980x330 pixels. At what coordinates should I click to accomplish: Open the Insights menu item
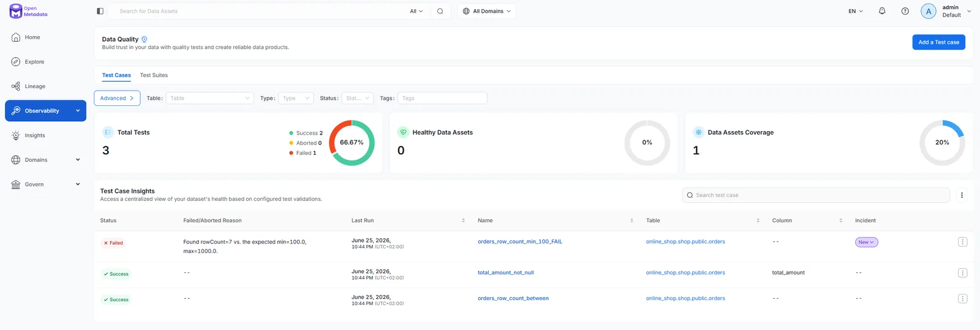coord(45,135)
